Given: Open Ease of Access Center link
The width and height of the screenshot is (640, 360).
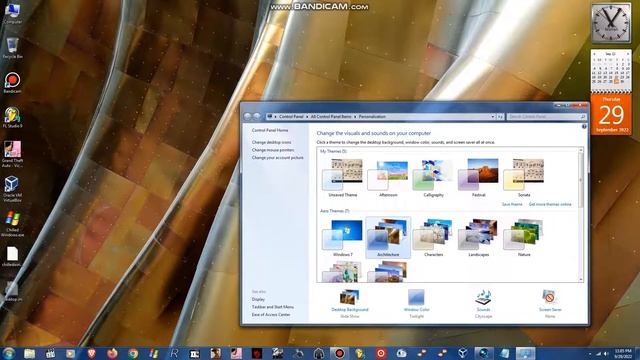Looking at the screenshot, I should tap(271, 315).
